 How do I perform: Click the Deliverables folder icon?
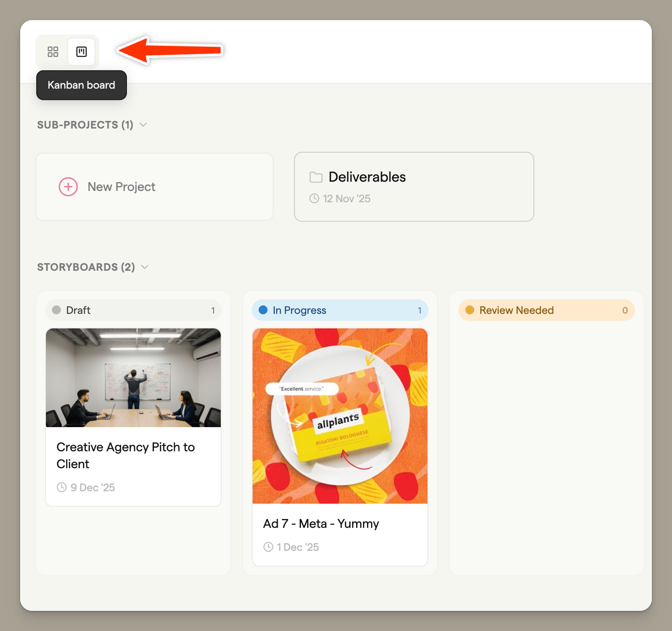[316, 177]
